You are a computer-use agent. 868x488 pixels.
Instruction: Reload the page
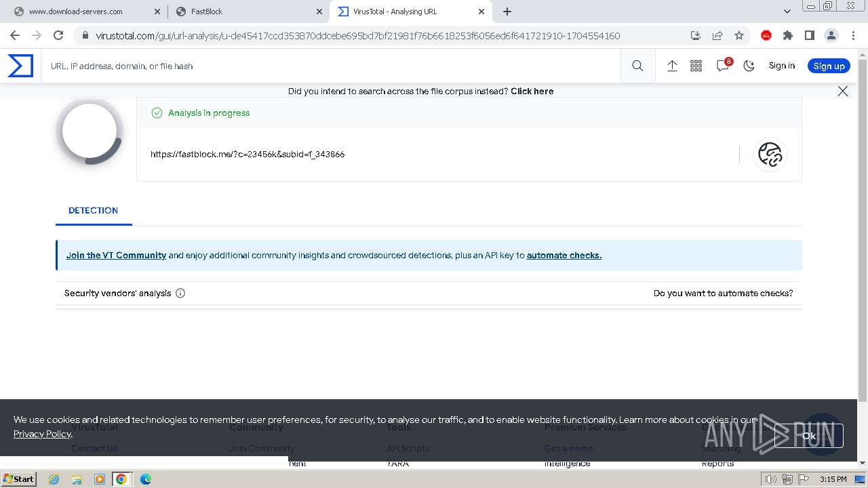click(58, 35)
